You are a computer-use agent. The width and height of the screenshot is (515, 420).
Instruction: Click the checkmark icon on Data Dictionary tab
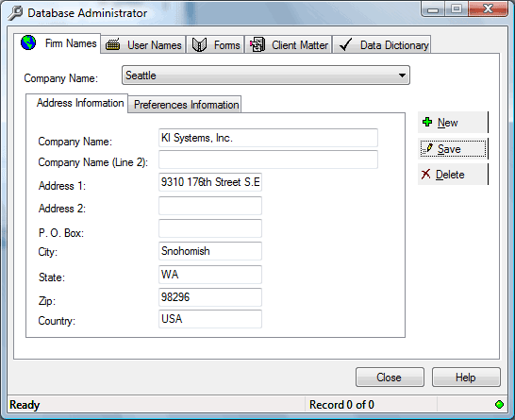(x=345, y=44)
